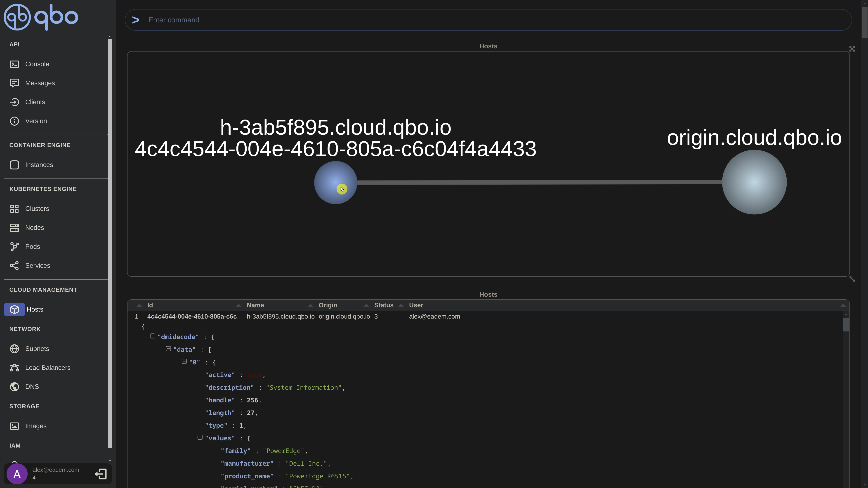Screen dimensions: 868x488
Task: Click the Images menu label
Action: point(36,426)
